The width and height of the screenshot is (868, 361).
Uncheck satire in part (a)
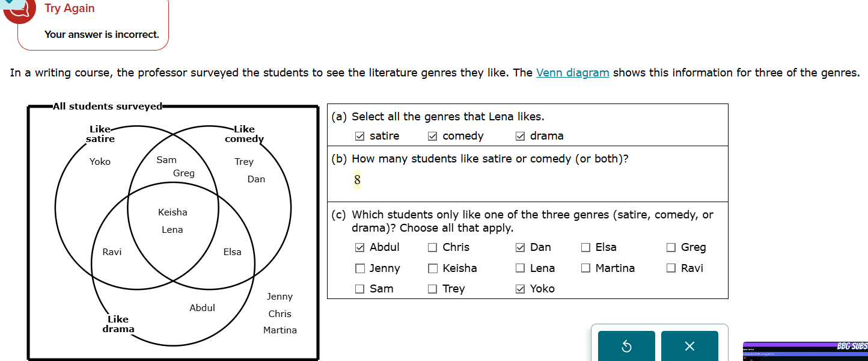(x=359, y=135)
